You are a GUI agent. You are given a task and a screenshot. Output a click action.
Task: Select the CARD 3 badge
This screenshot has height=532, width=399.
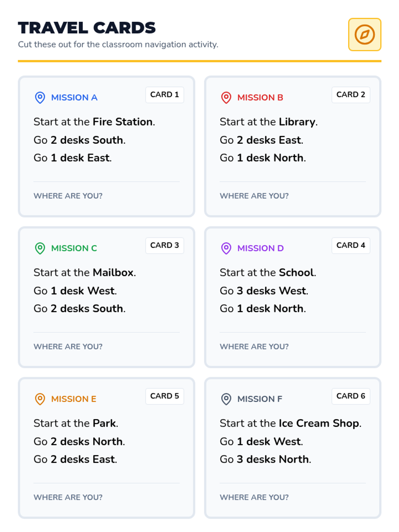(x=165, y=245)
